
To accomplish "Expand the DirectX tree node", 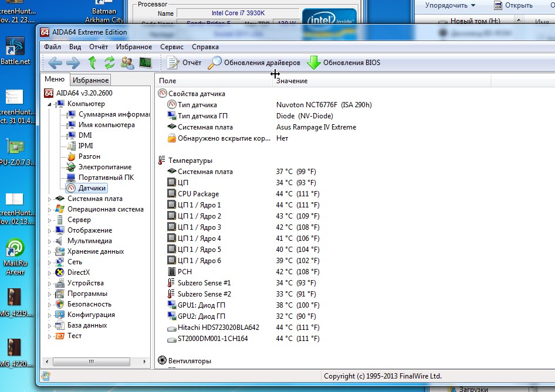I will coord(50,273).
